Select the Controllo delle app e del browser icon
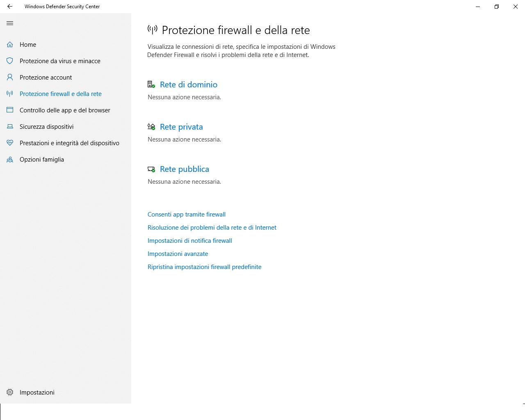Image resolution: width=525 pixels, height=420 pixels. tap(10, 110)
